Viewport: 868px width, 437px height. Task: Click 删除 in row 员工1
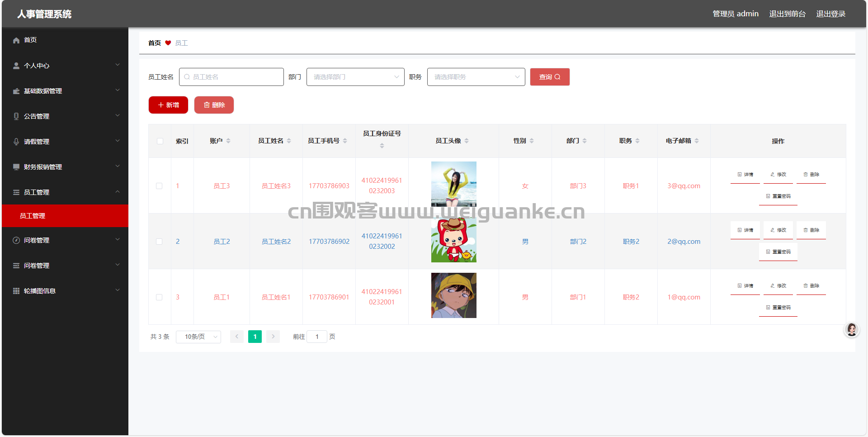point(811,286)
